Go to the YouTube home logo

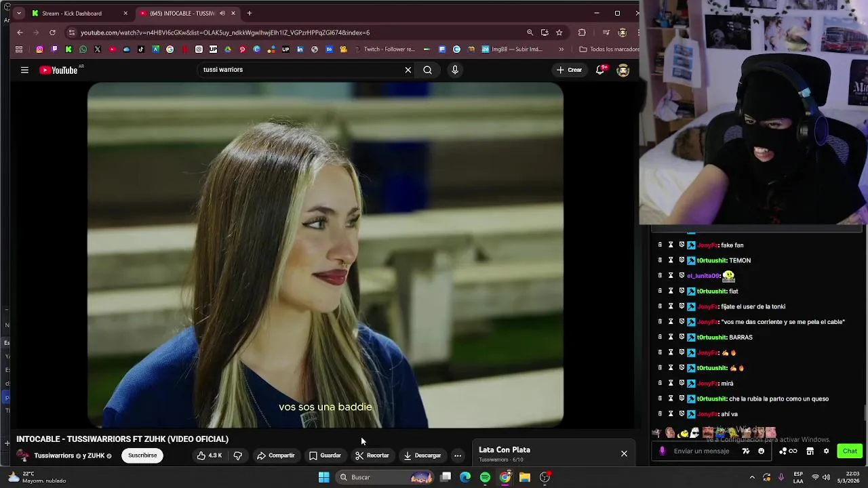point(58,70)
